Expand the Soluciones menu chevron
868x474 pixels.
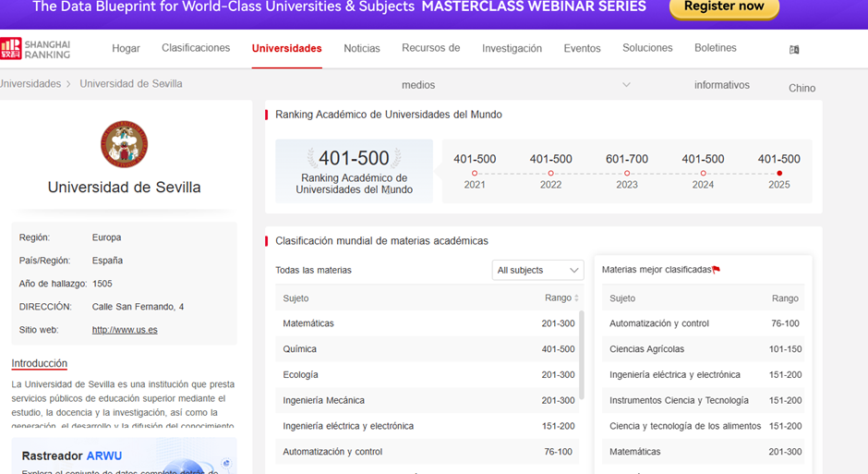point(626,85)
